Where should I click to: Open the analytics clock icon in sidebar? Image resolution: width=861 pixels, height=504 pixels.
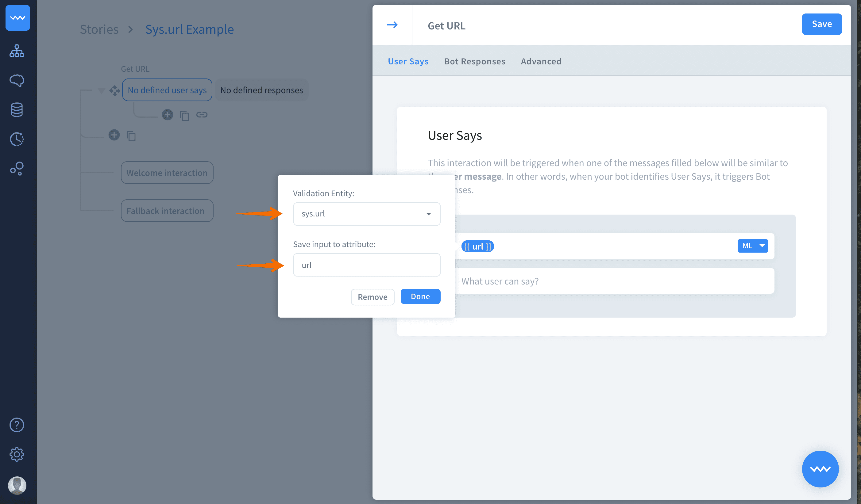tap(17, 139)
